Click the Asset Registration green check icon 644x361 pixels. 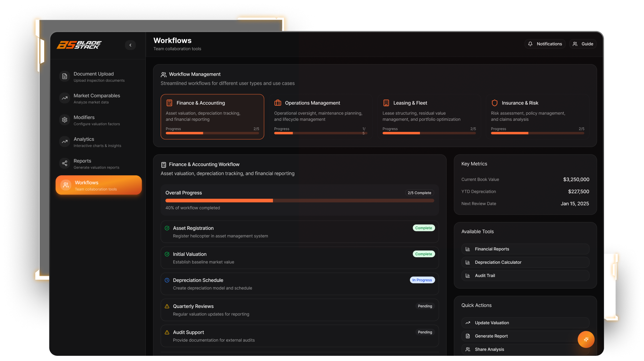click(x=167, y=228)
